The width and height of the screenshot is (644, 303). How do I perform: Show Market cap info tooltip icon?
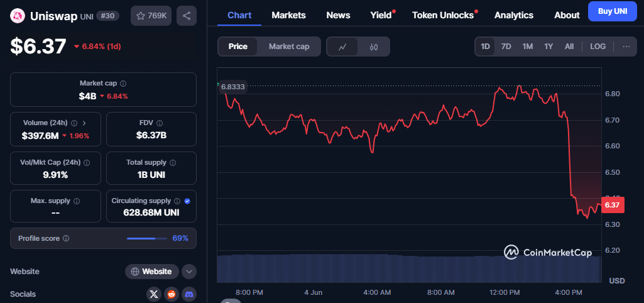pyautogui.click(x=123, y=84)
